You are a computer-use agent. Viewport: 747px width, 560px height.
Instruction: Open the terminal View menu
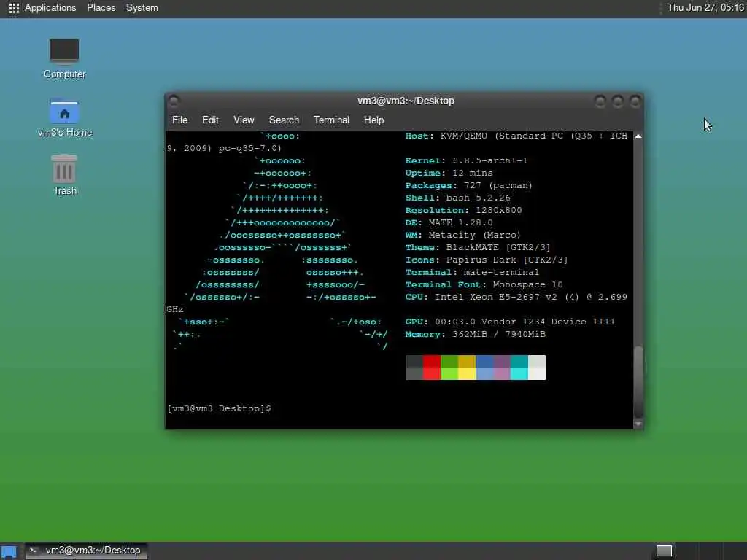click(x=244, y=120)
